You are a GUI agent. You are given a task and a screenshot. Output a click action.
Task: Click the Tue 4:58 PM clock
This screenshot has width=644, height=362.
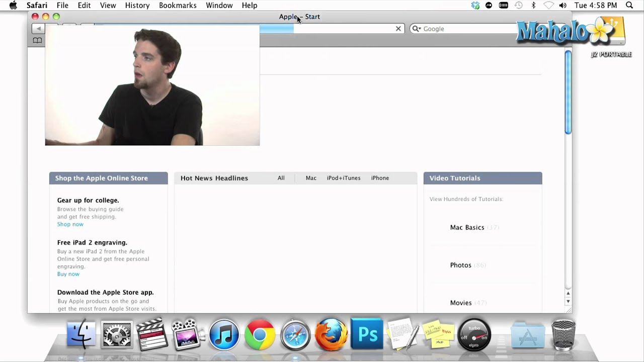pos(596,5)
